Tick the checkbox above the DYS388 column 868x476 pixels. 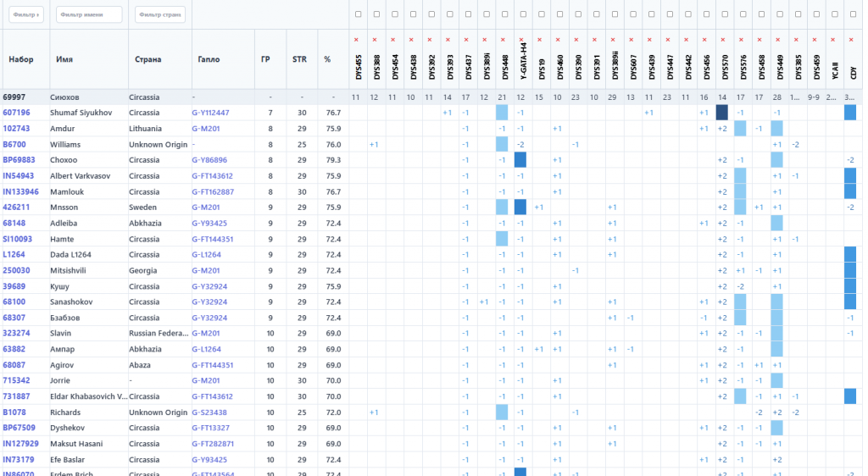coord(375,14)
